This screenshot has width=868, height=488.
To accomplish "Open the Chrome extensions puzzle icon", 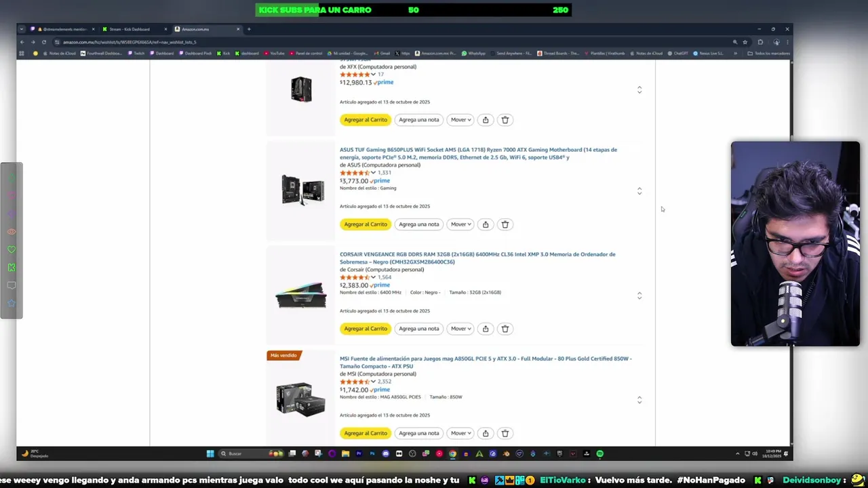I will (760, 42).
